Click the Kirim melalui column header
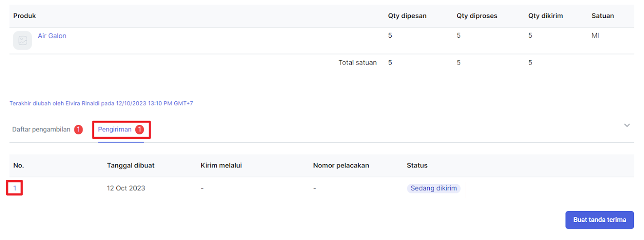The height and width of the screenshot is (240, 644). pos(221,166)
